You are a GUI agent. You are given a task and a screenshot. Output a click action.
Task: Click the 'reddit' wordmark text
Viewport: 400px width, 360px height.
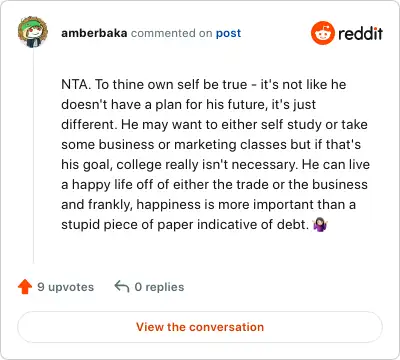pyautogui.click(x=360, y=33)
